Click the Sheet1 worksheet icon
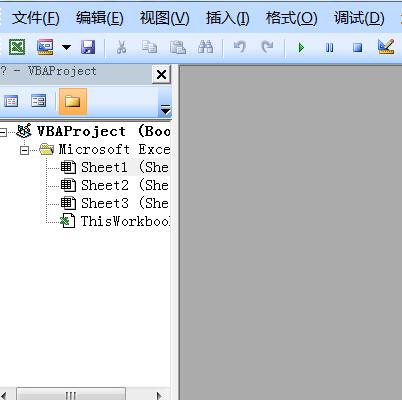This screenshot has height=400, width=402. [x=68, y=167]
